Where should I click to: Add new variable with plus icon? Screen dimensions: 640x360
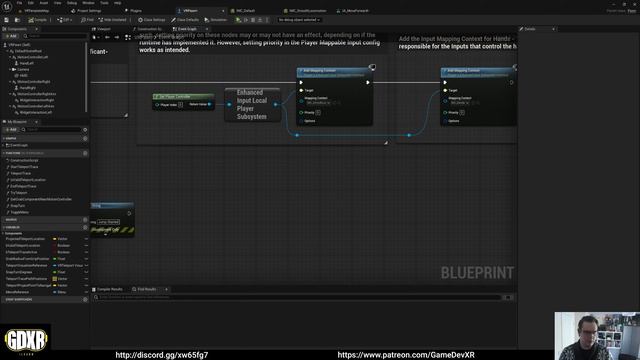coord(85,227)
